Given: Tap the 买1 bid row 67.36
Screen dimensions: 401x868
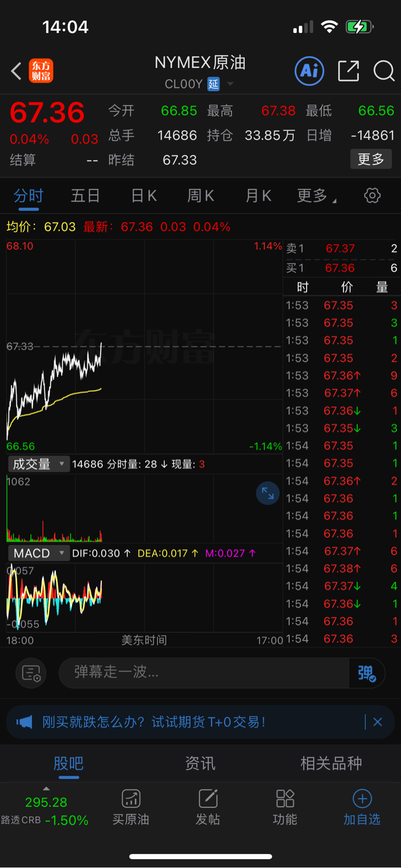Looking at the screenshot, I should click(341, 268).
